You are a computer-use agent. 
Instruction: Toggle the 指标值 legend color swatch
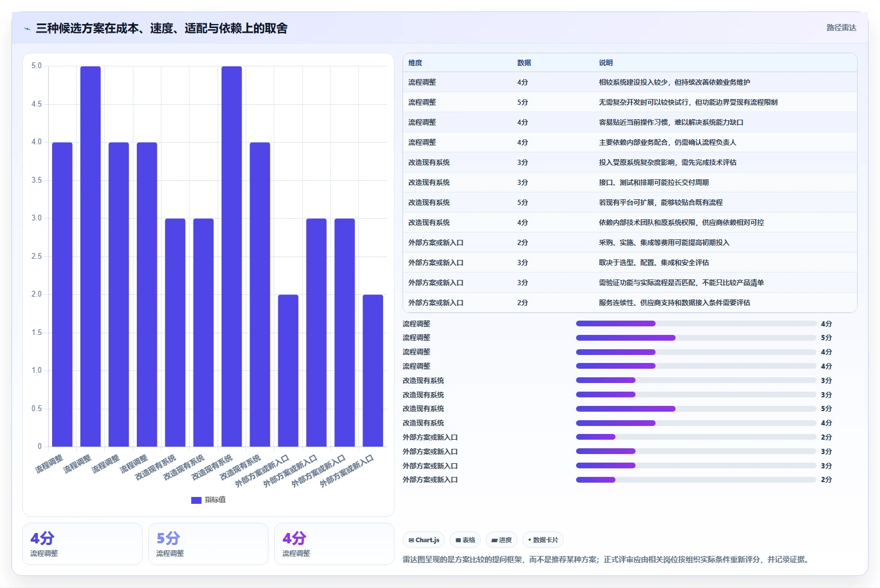196,500
